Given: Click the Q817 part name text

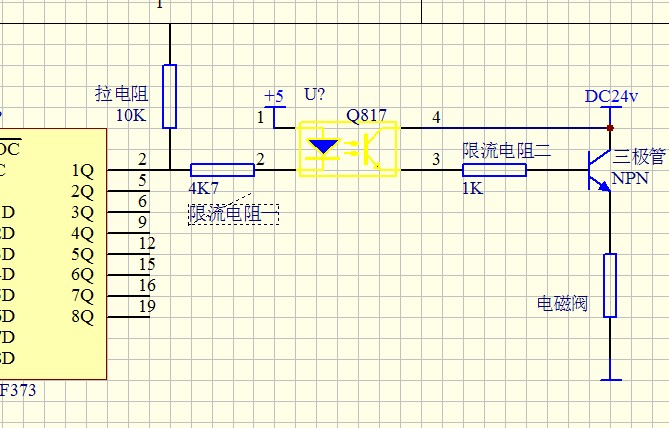Looking at the screenshot, I should (x=366, y=115).
